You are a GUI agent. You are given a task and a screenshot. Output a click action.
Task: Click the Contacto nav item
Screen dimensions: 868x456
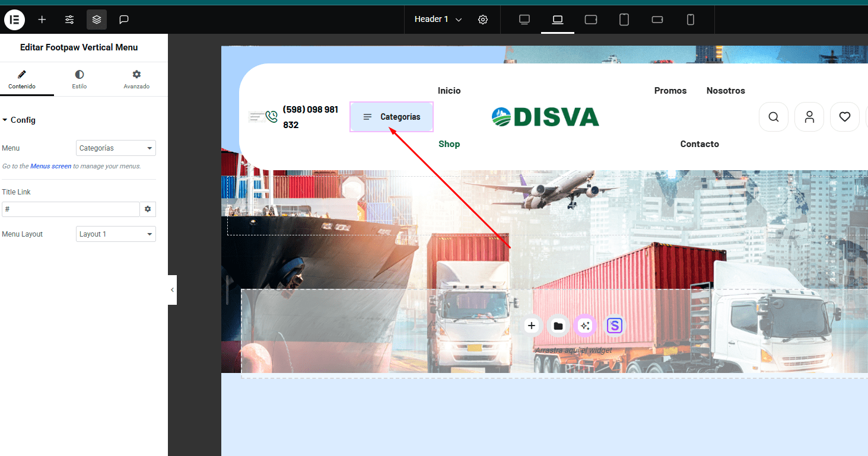pyautogui.click(x=700, y=144)
